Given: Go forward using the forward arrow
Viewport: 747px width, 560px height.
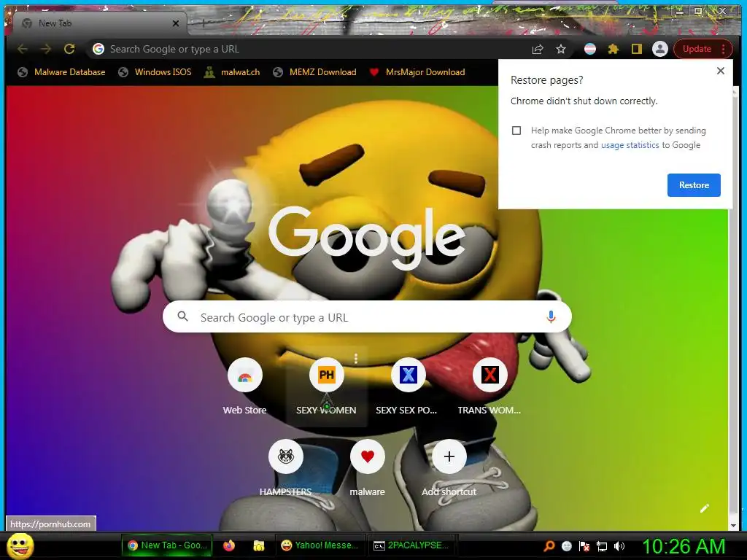Looking at the screenshot, I should (x=46, y=49).
